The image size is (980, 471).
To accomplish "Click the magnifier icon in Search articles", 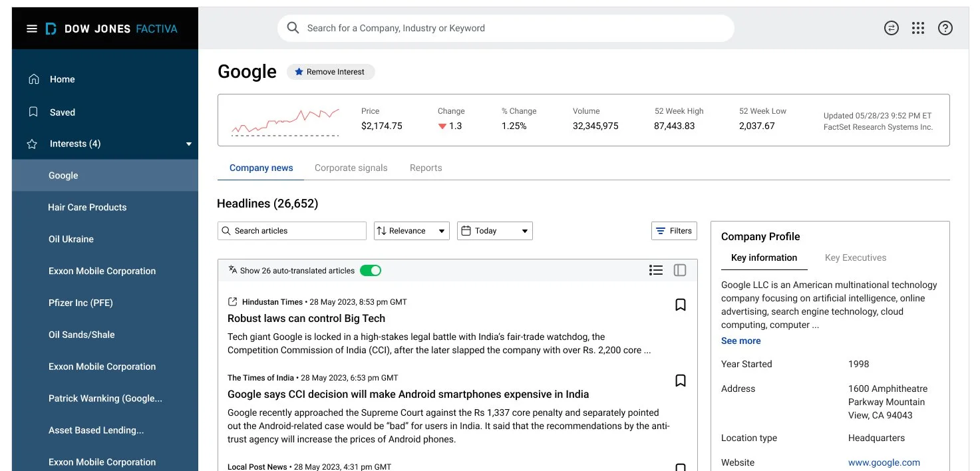I will click(x=226, y=231).
